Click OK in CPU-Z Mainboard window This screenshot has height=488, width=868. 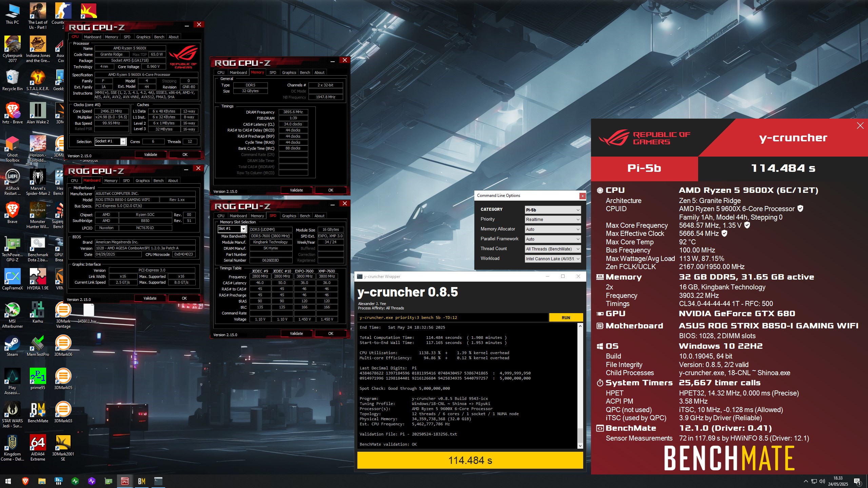point(184,298)
